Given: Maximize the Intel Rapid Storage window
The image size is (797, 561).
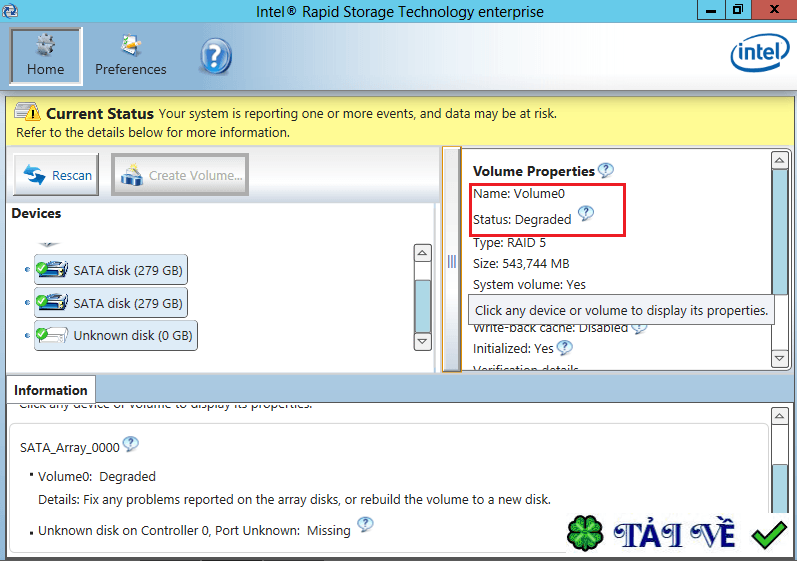Looking at the screenshot, I should click(738, 10).
